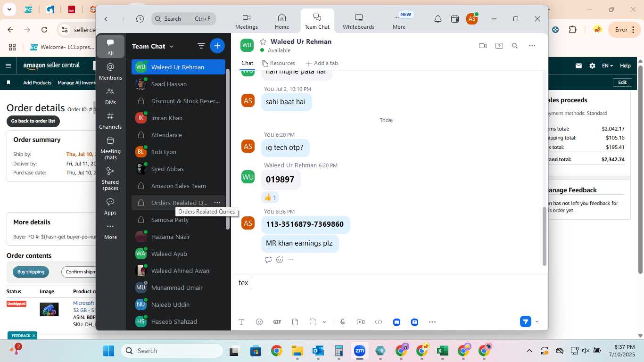This screenshot has width=644, height=362.
Task: Open Orders Realated Quries options ellipsis
Action: pyautogui.click(x=217, y=203)
